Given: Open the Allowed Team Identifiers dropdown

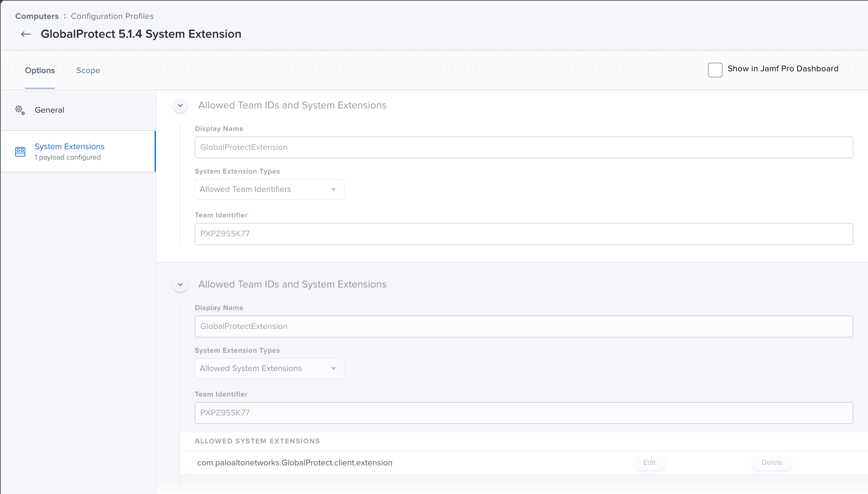Looking at the screenshot, I should (269, 189).
